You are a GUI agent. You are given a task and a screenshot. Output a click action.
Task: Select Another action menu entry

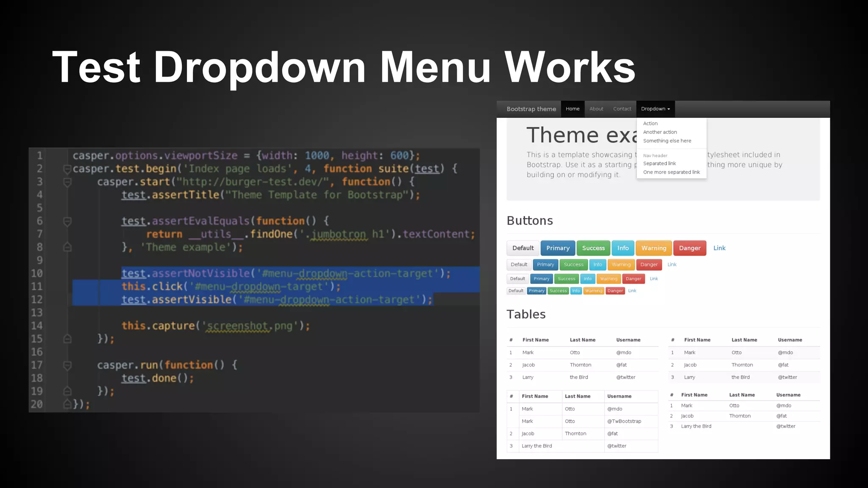click(660, 132)
